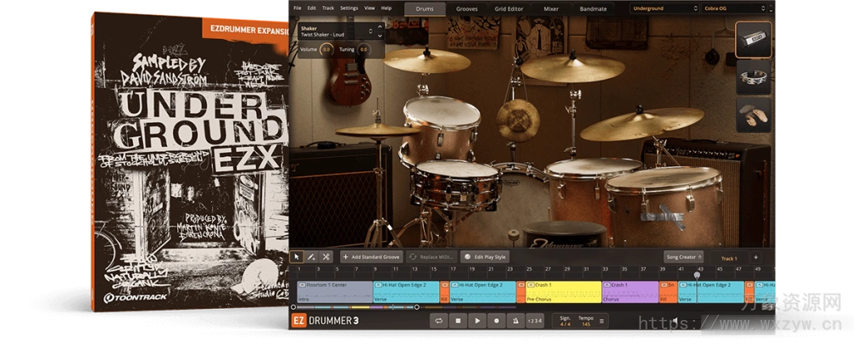Click the snare drum on the kit
The width and height of the screenshot is (868, 353).
click(x=455, y=183)
